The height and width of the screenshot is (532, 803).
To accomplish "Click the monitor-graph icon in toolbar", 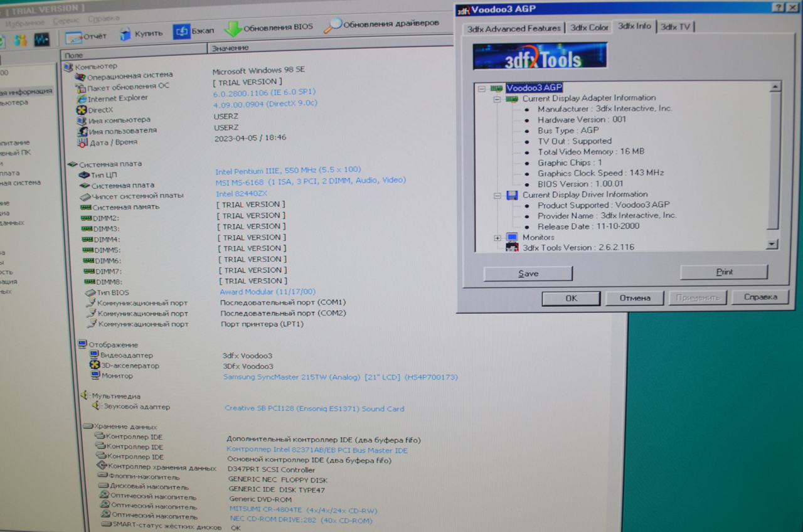I will [41, 40].
